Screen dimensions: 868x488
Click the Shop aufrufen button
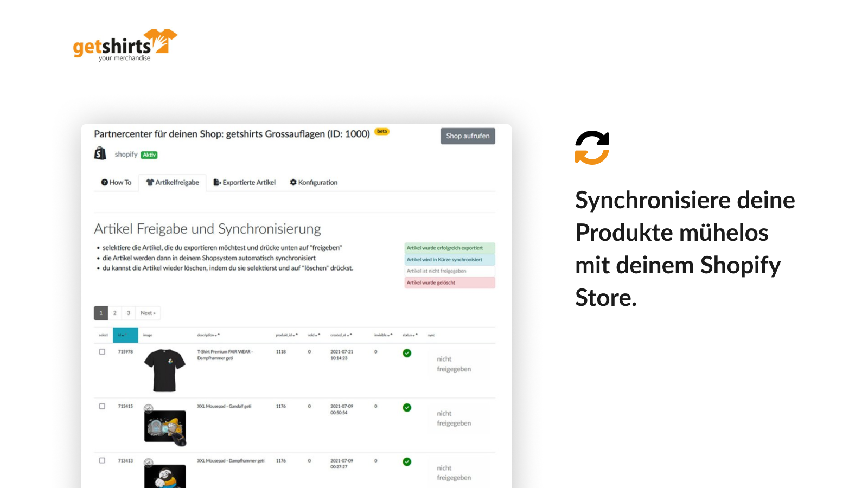pyautogui.click(x=468, y=136)
